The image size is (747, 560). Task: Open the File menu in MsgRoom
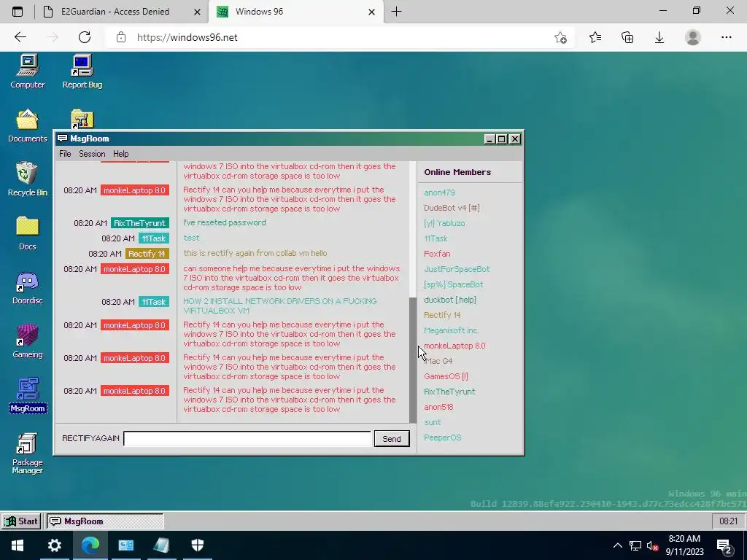coord(65,154)
